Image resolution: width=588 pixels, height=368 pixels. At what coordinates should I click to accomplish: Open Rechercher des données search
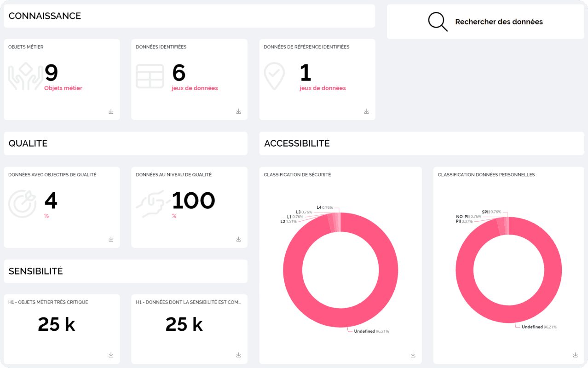tap(499, 22)
